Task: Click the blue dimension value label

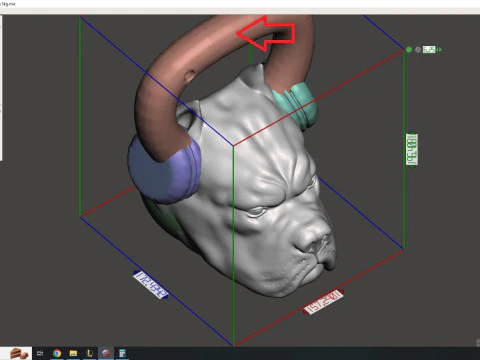Action: pyautogui.click(x=150, y=284)
